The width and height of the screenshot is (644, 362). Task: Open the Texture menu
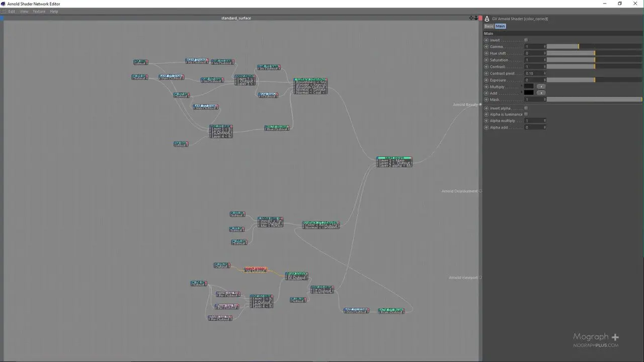pyautogui.click(x=39, y=11)
